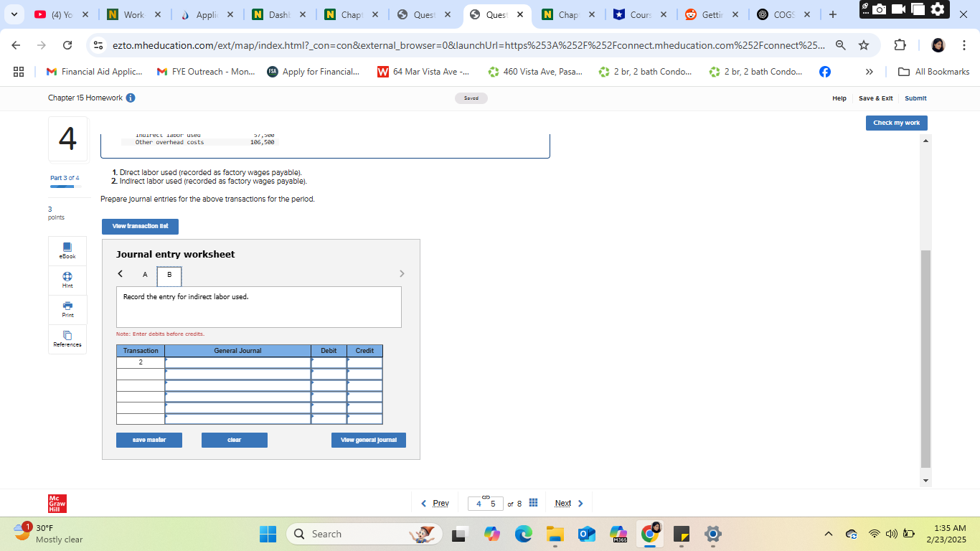980x551 pixels.
Task: Open File Explorer from the taskbar
Action: click(555, 534)
